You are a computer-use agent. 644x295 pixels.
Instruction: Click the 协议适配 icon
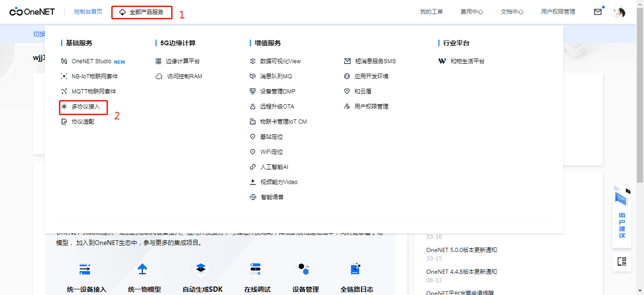click(x=64, y=122)
